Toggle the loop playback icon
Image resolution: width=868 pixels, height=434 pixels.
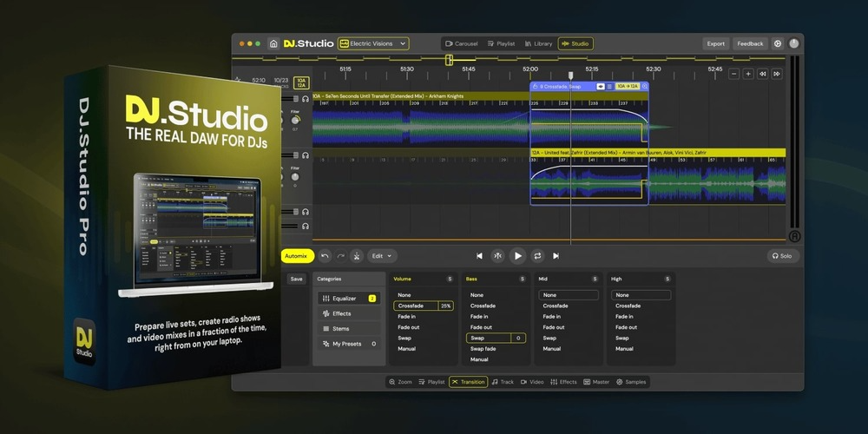pyautogui.click(x=537, y=256)
